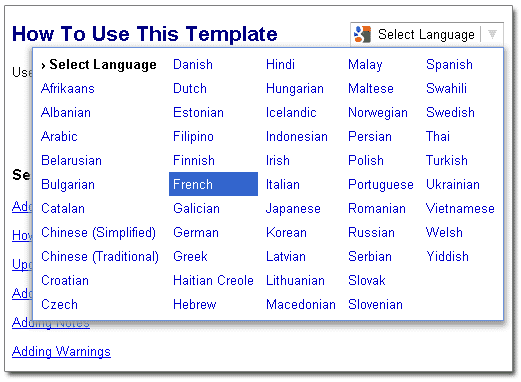Viewport: 521px width, 382px height.
Task: Choose Portuguese language option
Action: (381, 184)
